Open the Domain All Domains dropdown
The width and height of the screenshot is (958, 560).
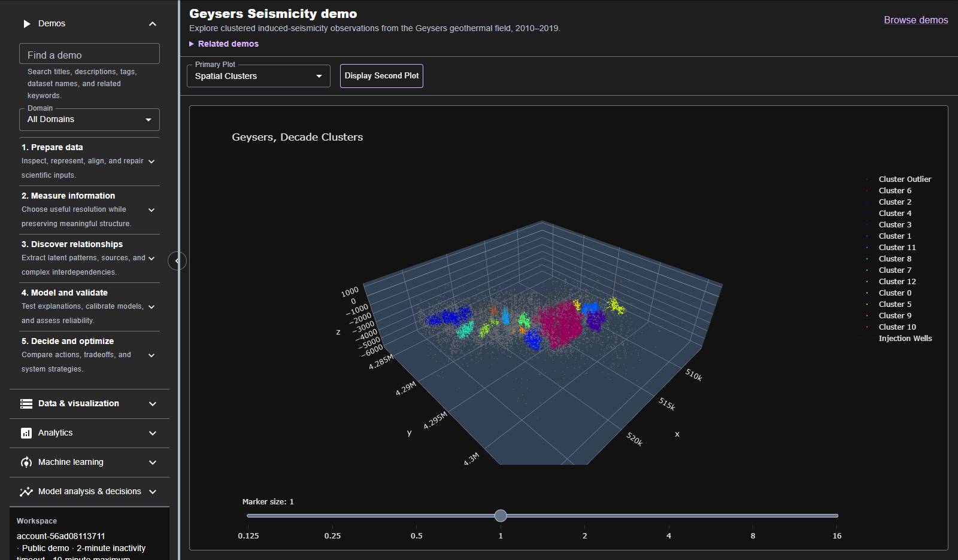(x=89, y=120)
